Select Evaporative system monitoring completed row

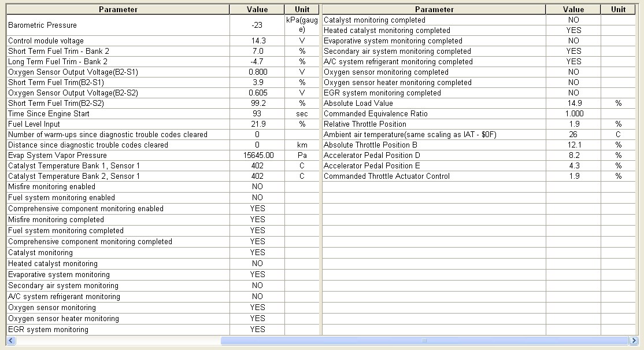(x=479, y=40)
